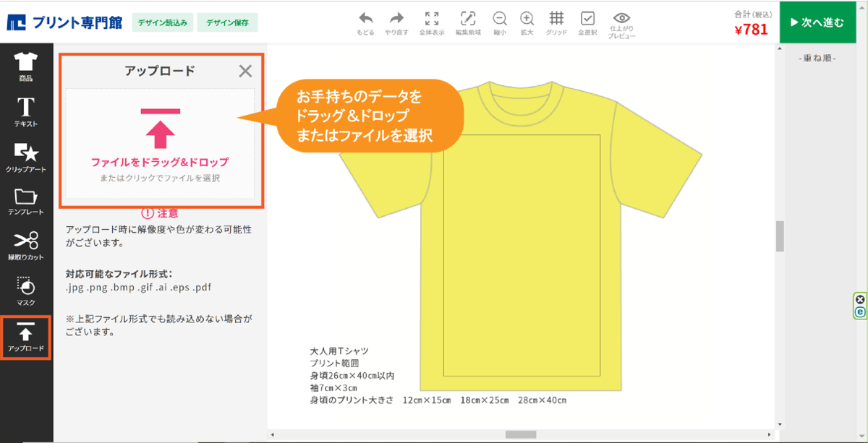Click the scroll down arrow

click(780, 424)
